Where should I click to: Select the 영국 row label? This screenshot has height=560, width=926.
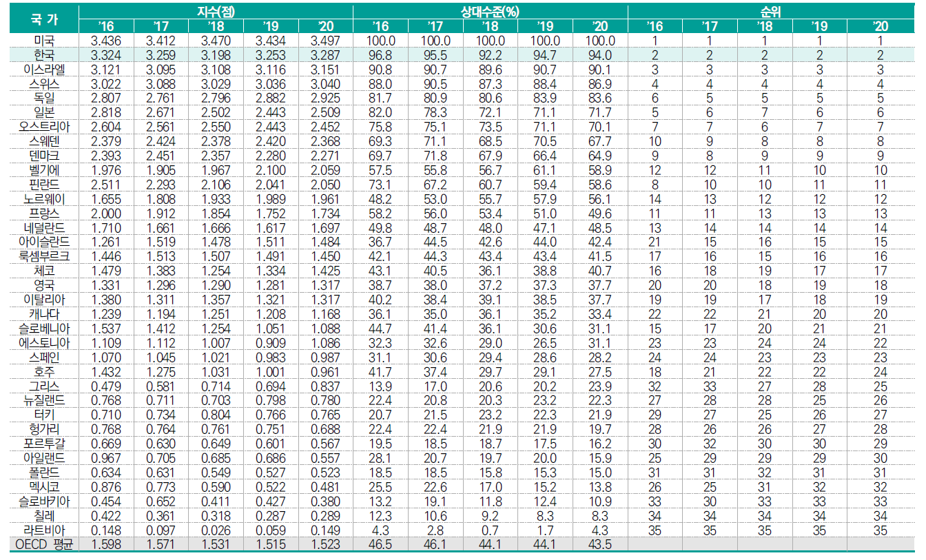tap(44, 284)
